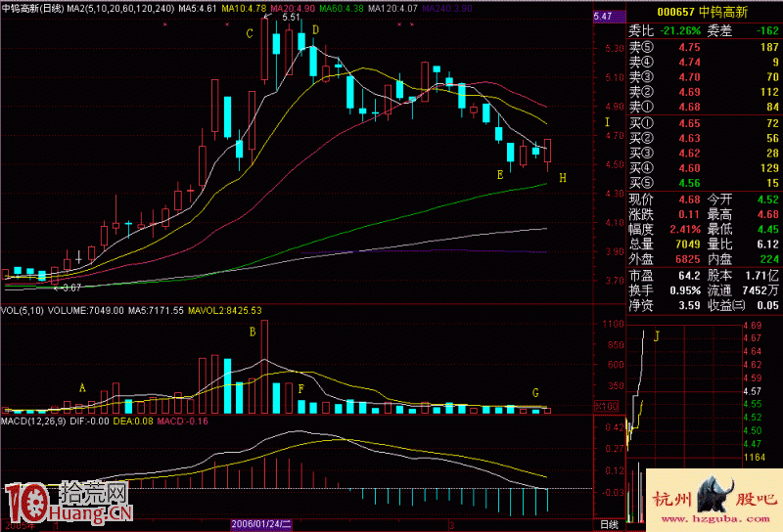
Task: Select the MA60:4.38 moving average label
Action: tap(341, 9)
